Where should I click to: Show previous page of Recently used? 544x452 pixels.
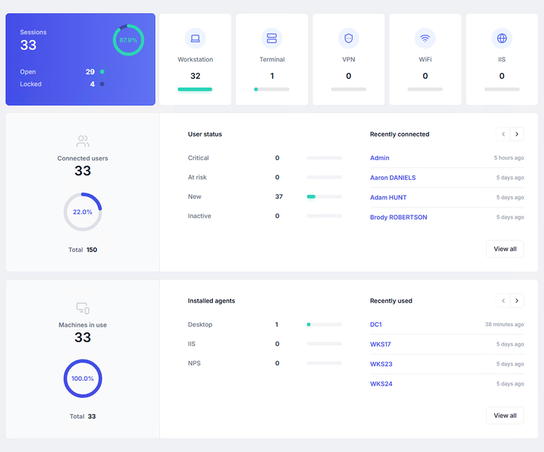503,301
